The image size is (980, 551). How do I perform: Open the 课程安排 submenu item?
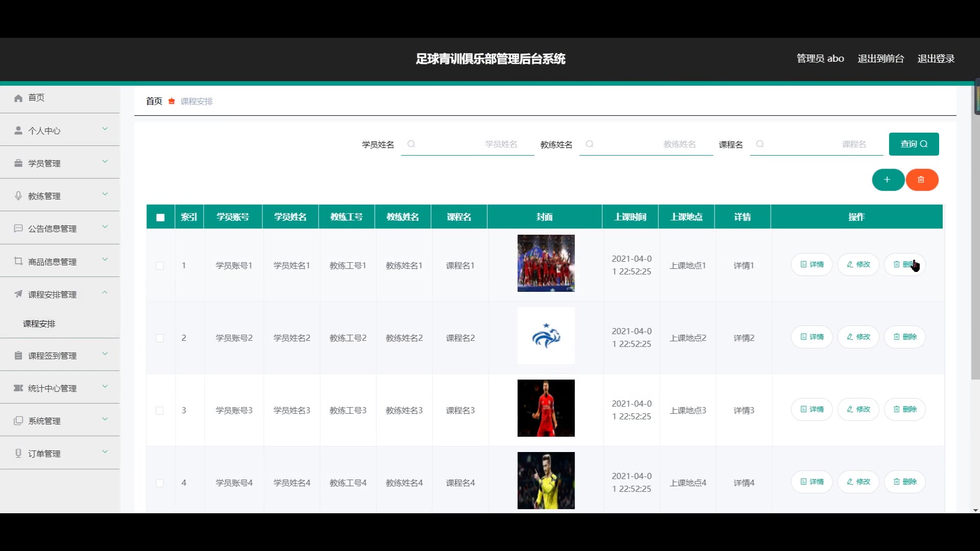(39, 324)
